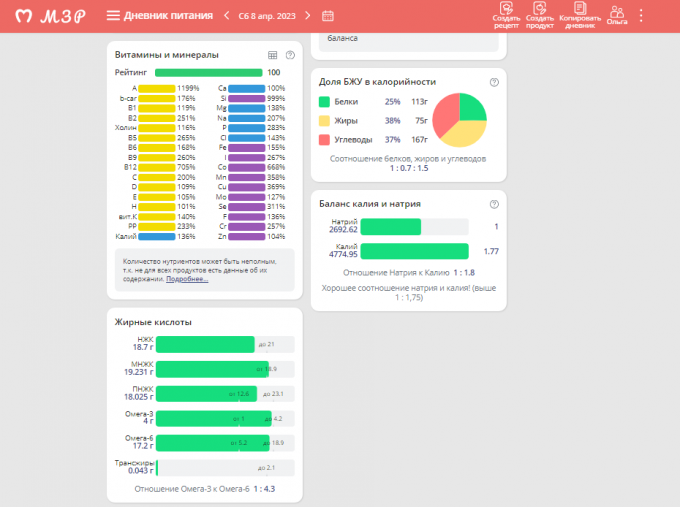Go to next day with right chevron

[x=307, y=16]
